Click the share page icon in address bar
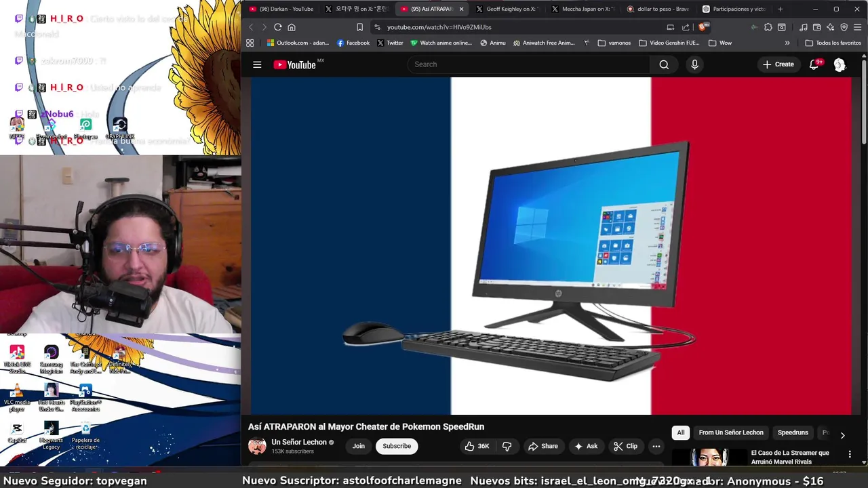 coord(686,27)
